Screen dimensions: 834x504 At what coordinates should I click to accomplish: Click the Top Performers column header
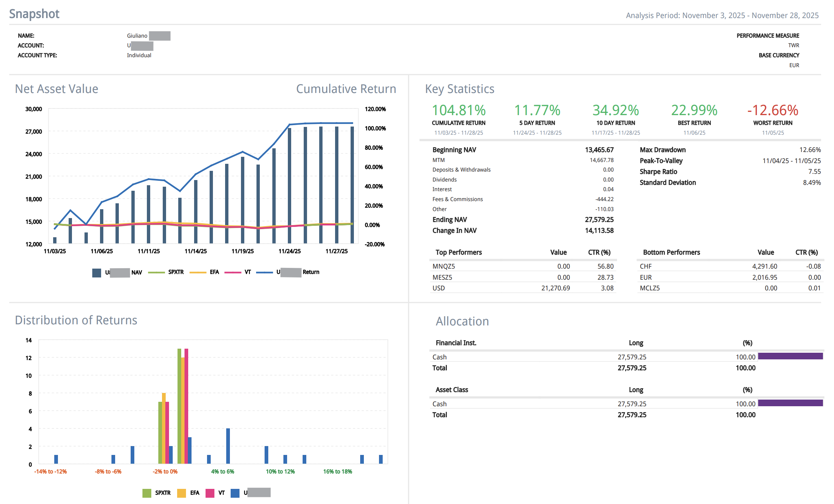point(459,252)
